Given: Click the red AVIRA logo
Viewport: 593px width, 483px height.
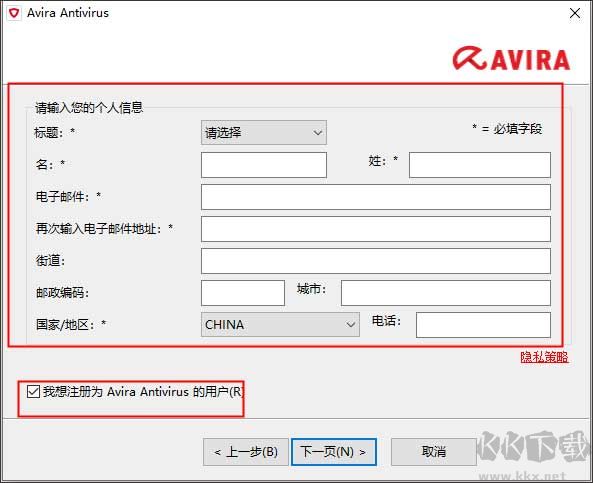Looking at the screenshot, I should [x=511, y=59].
